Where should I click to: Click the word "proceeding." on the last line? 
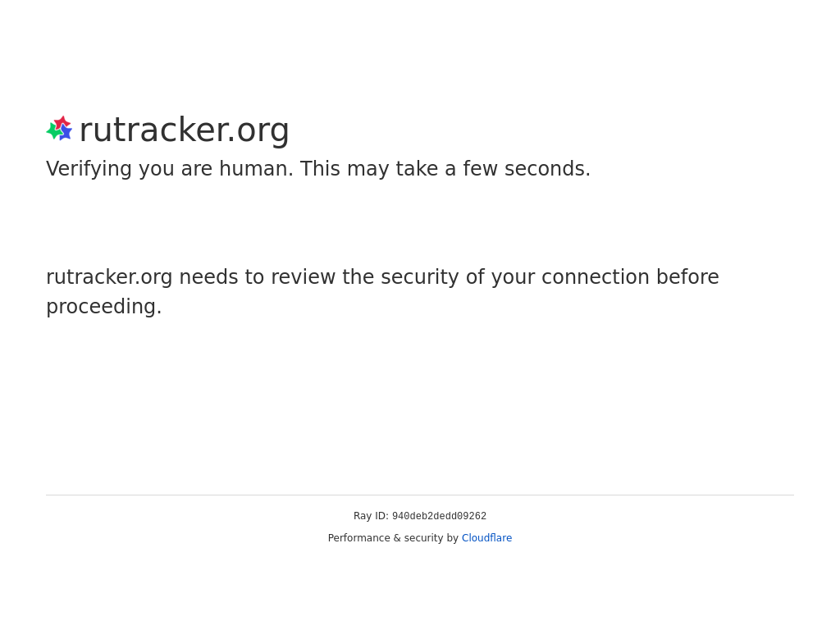point(104,307)
